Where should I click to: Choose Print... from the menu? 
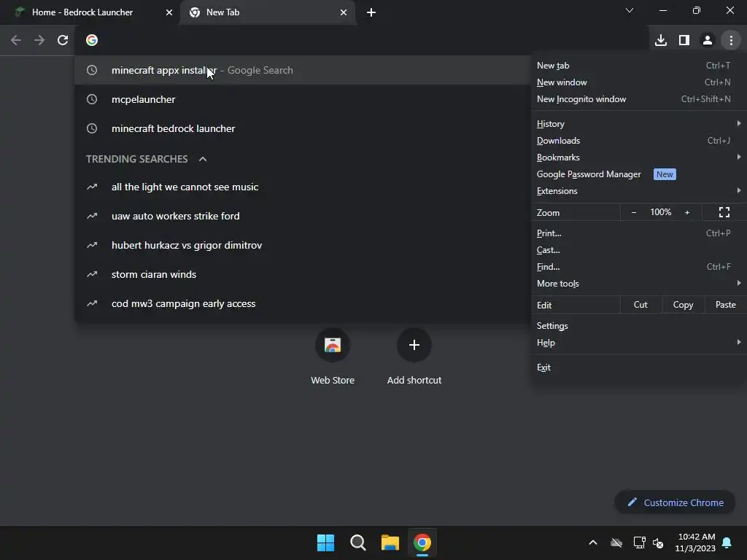(638, 233)
